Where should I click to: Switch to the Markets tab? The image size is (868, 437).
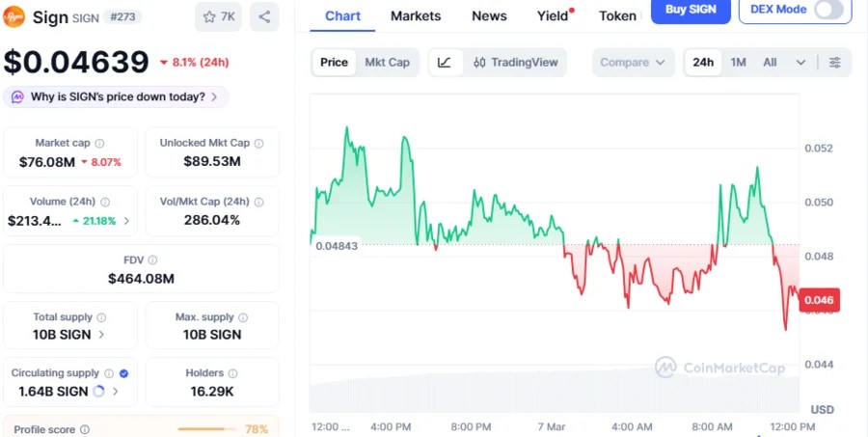416,16
